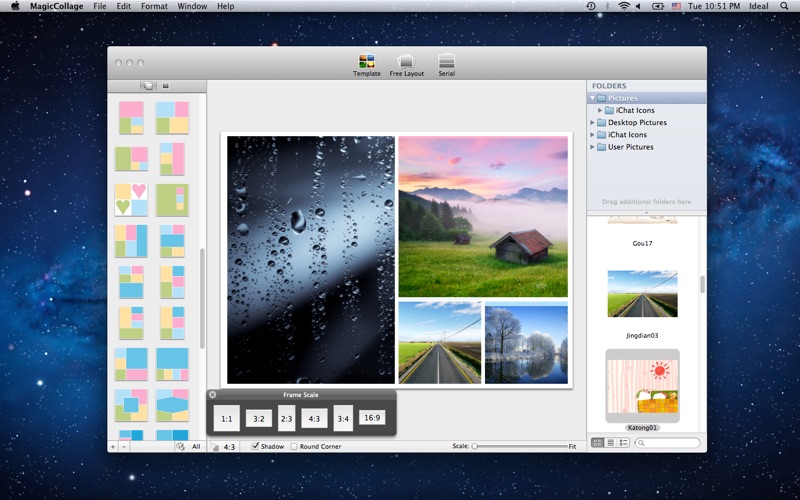800x500 pixels.
Task: Set frame scale to 16:9
Action: click(372, 418)
